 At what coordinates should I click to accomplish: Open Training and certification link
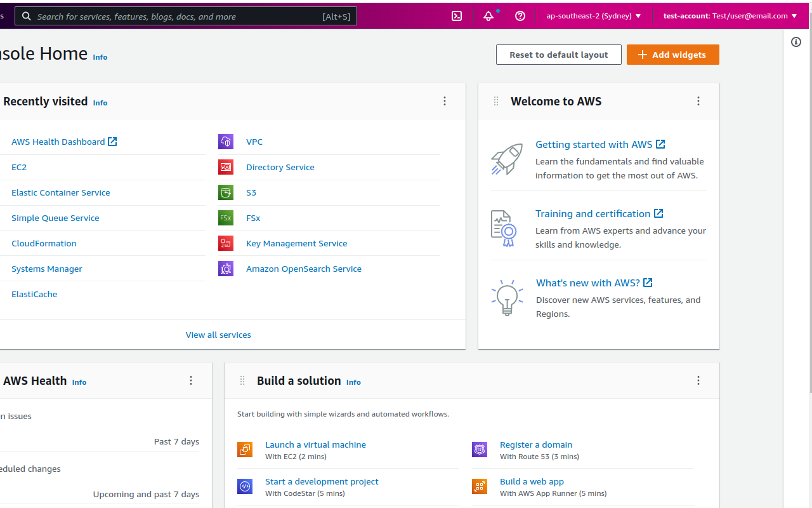599,213
